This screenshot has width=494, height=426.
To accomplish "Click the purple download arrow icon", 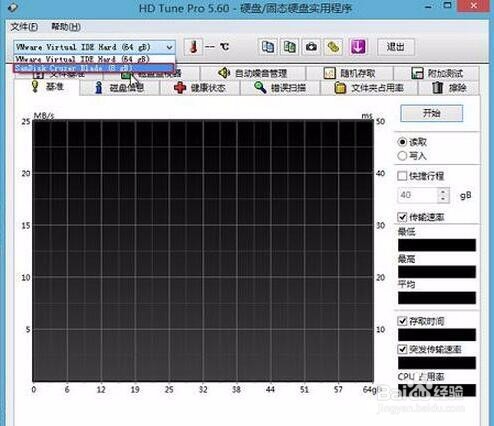I will click(358, 47).
